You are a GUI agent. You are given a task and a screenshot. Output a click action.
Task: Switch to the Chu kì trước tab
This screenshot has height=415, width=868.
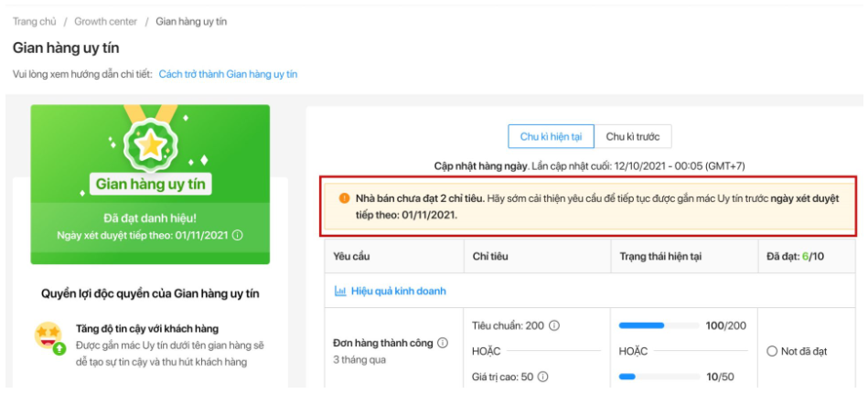pos(633,137)
